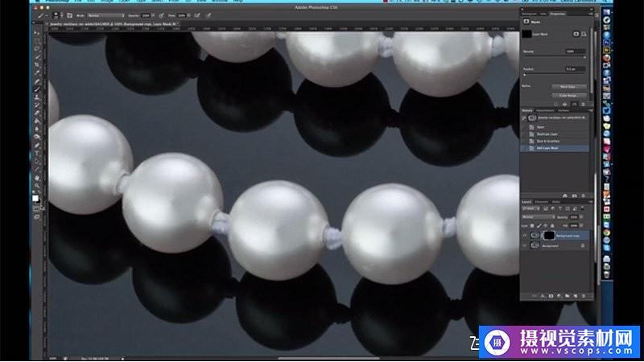Delete current state in History panel

[583, 195]
